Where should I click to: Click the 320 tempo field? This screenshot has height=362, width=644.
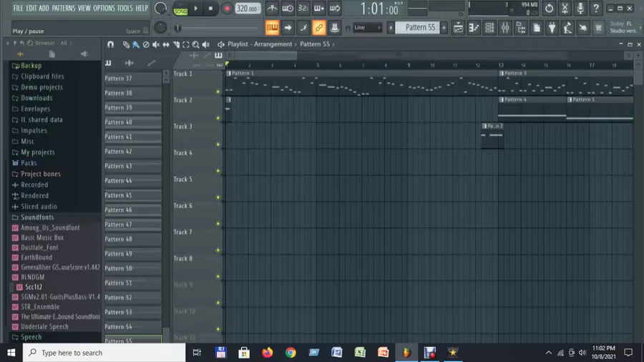point(248,9)
